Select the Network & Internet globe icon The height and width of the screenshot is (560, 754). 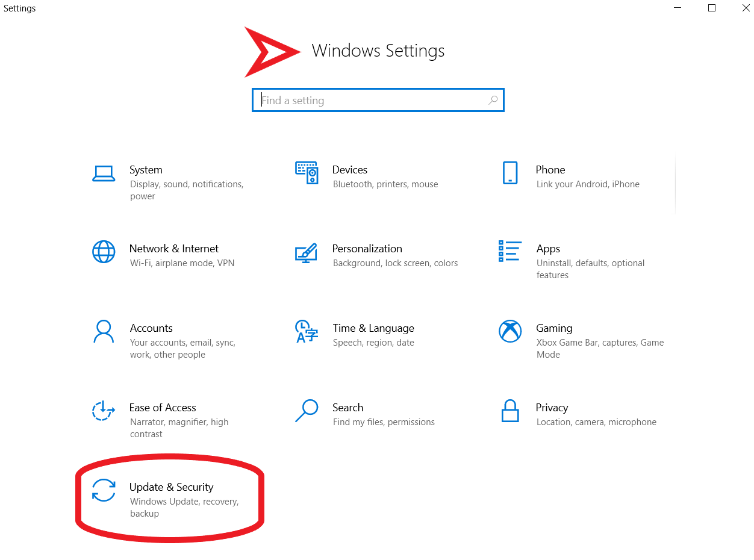[104, 252]
